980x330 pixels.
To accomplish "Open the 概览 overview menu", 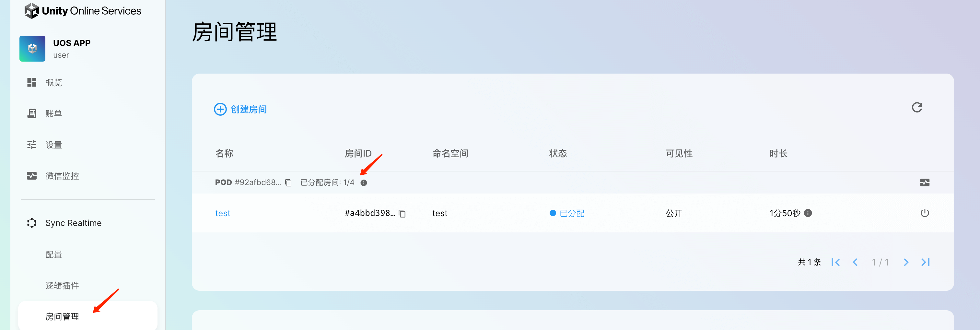I will coord(53,83).
